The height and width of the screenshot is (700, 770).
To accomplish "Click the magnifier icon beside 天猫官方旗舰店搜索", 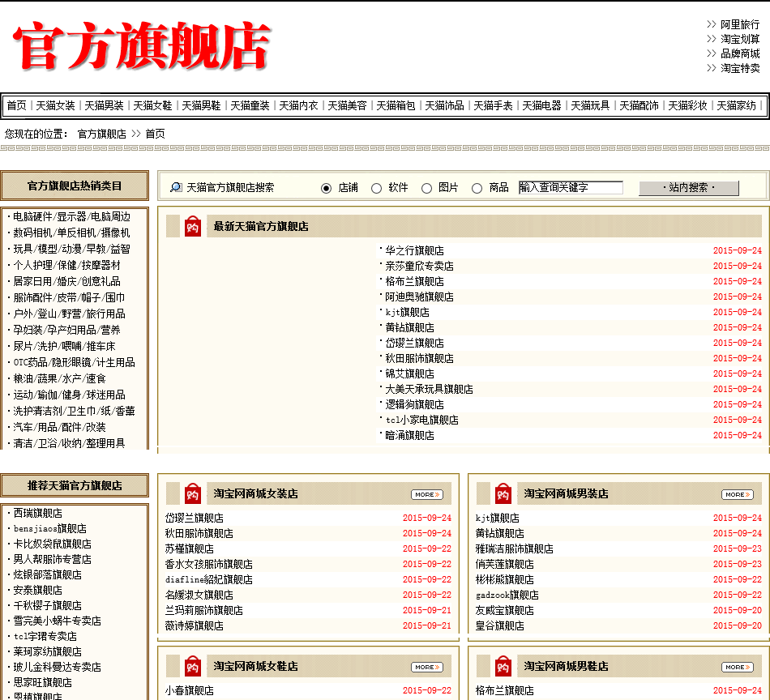I will tap(176, 187).
